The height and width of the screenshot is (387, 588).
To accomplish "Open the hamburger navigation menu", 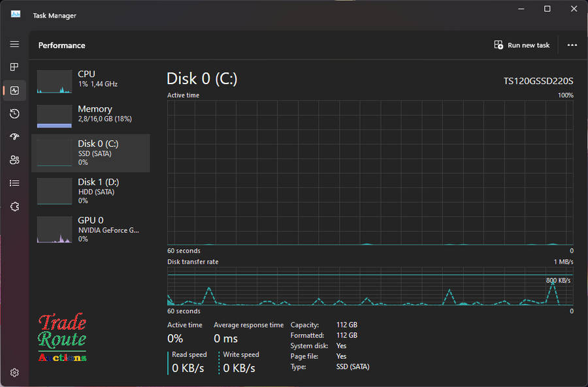I will point(14,44).
